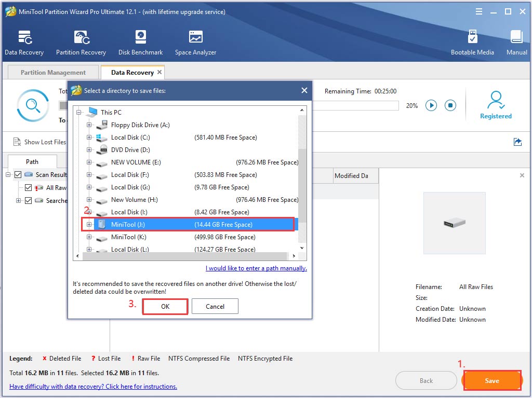Click the directory tree horizontal scrollbar
Image resolution: width=532 pixels, height=398 pixels.
click(x=184, y=256)
